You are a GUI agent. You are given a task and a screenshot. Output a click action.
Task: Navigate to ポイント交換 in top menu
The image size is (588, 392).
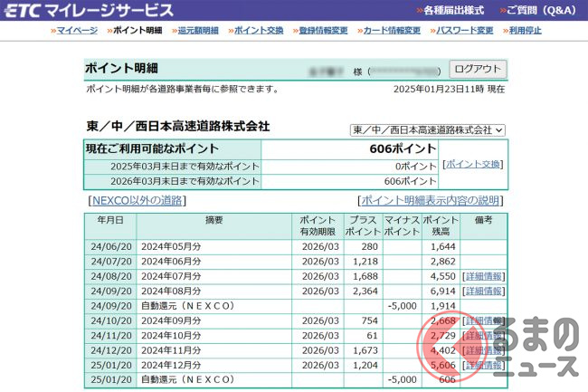pyautogui.click(x=258, y=30)
